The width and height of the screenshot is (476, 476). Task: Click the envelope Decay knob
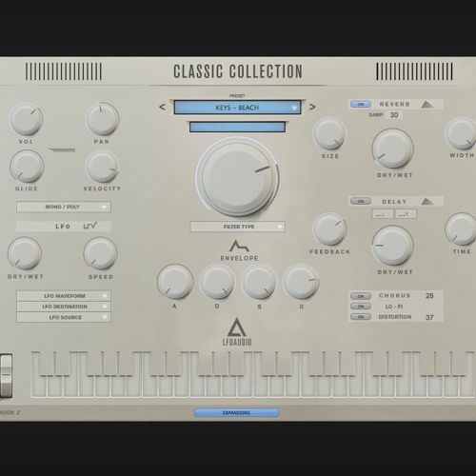pyautogui.click(x=217, y=282)
